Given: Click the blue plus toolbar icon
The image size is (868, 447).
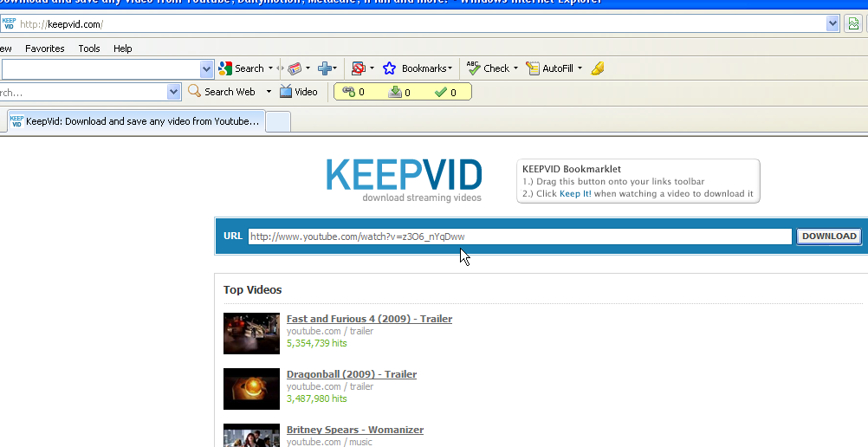Looking at the screenshot, I should pyautogui.click(x=325, y=68).
